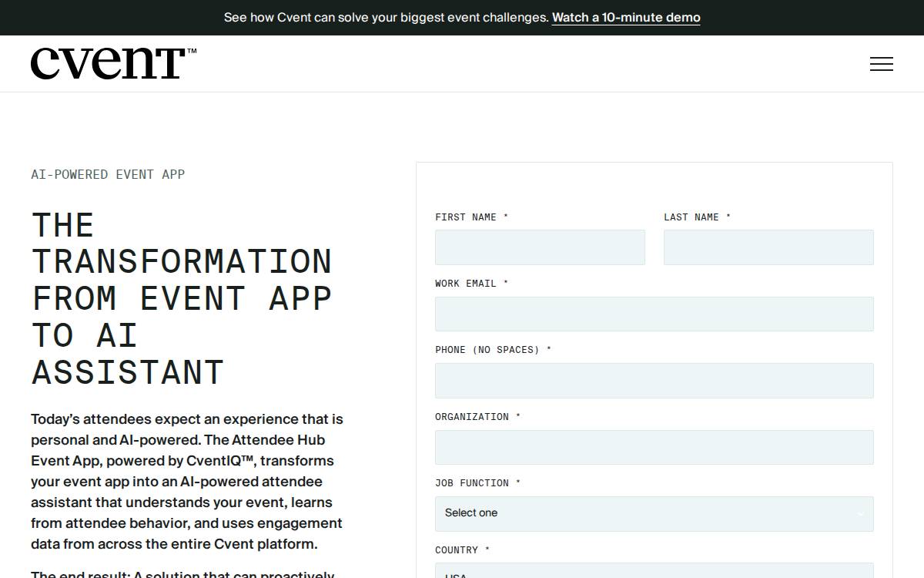Open the hamburger navigation menu

[882, 64]
